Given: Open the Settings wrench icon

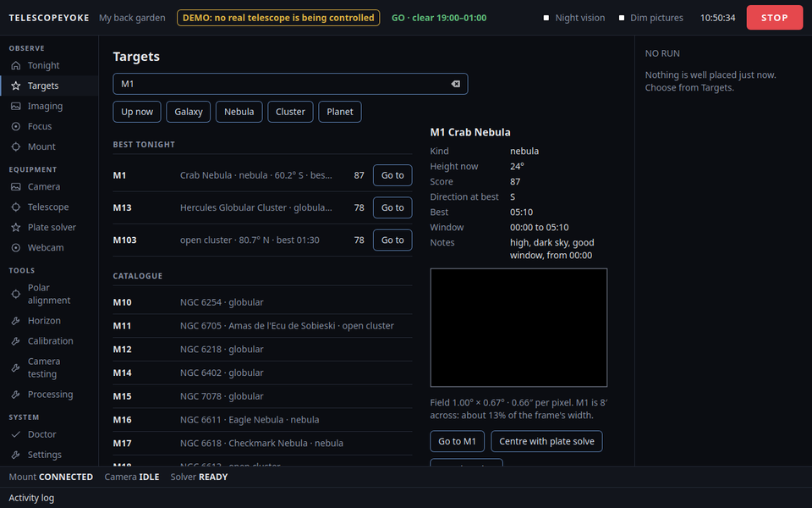Looking at the screenshot, I should pos(16,454).
